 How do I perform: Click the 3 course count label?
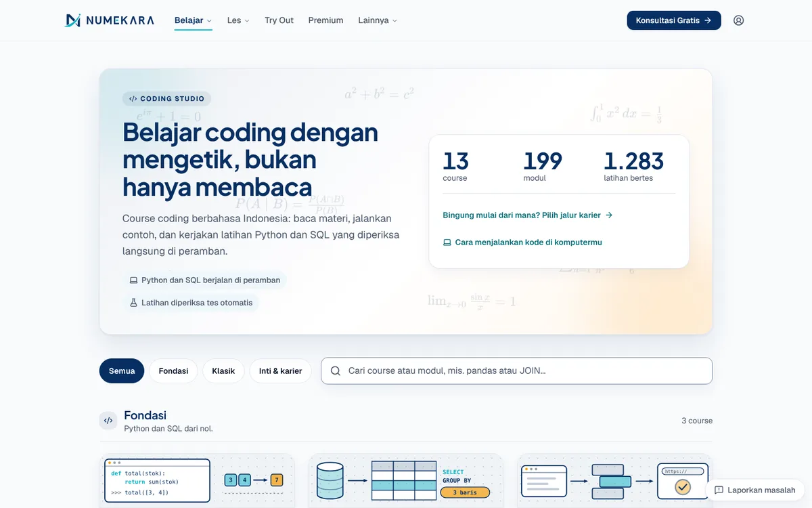(x=697, y=421)
